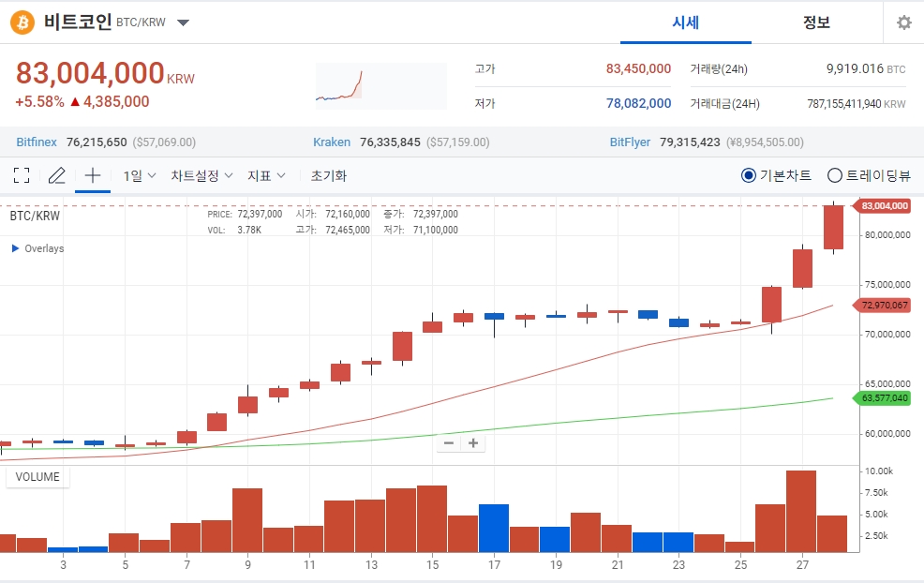924x583 pixels.
Task: Click the Bitfinex exchange link
Action: tap(37, 142)
